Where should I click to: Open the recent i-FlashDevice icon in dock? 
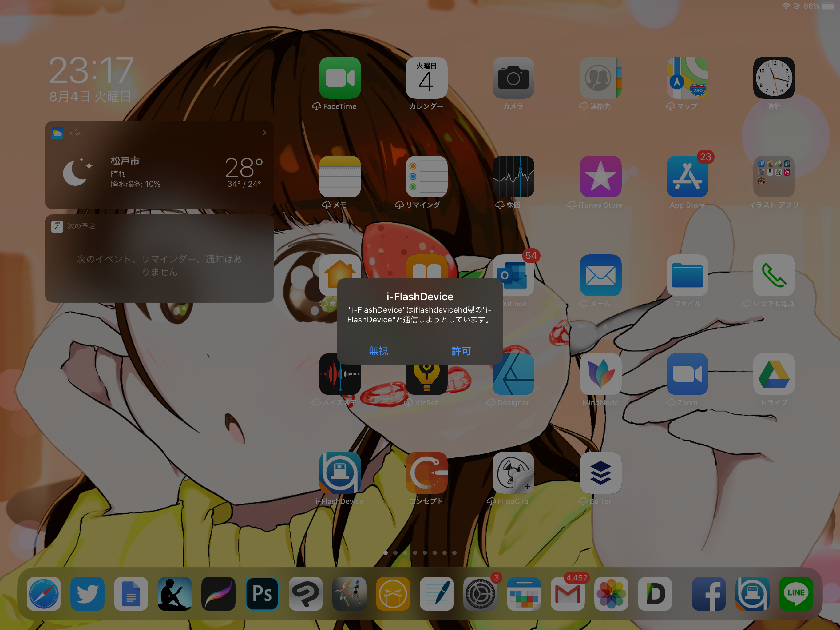pos(752,593)
